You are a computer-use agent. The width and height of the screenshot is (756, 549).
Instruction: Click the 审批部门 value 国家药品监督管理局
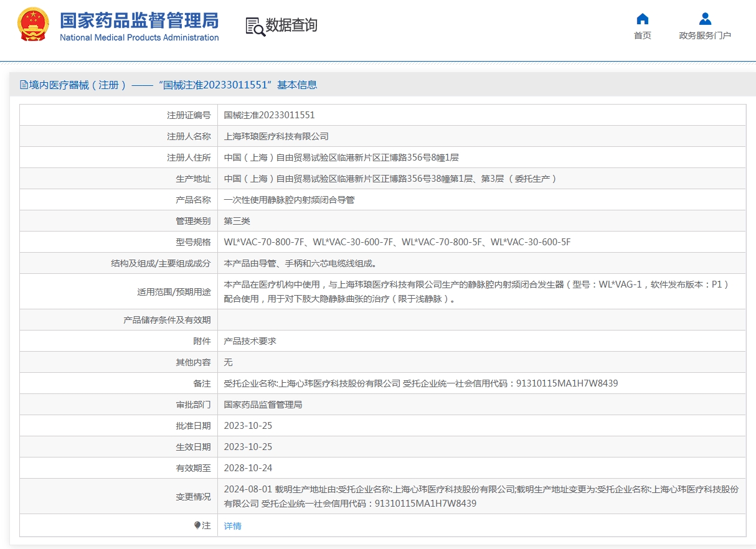263,405
